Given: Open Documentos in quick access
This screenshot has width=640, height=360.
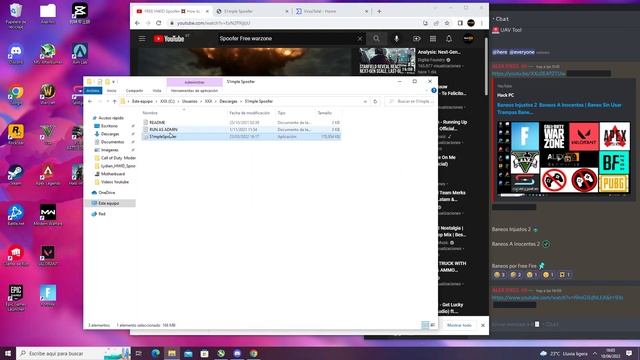Looking at the screenshot, I should 112,142.
